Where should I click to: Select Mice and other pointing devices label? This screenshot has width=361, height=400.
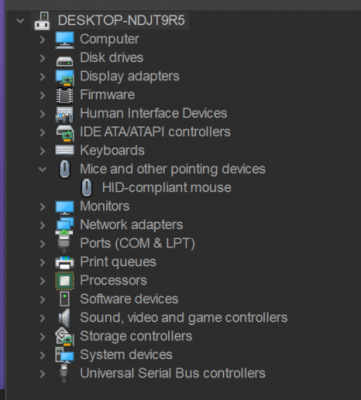[173, 169]
